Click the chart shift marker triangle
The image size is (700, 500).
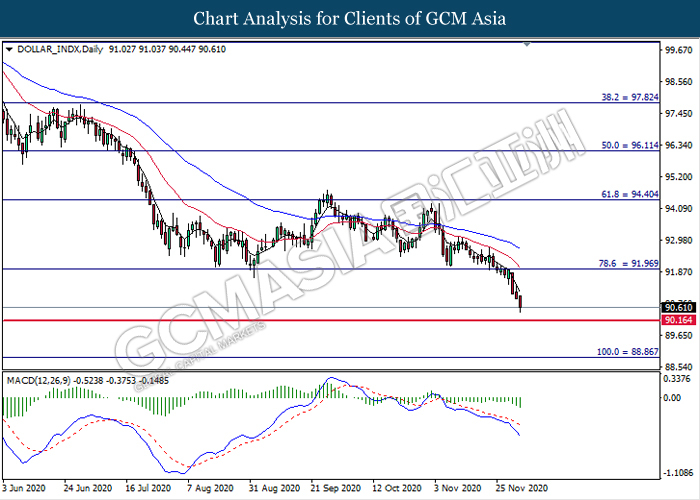(x=527, y=45)
